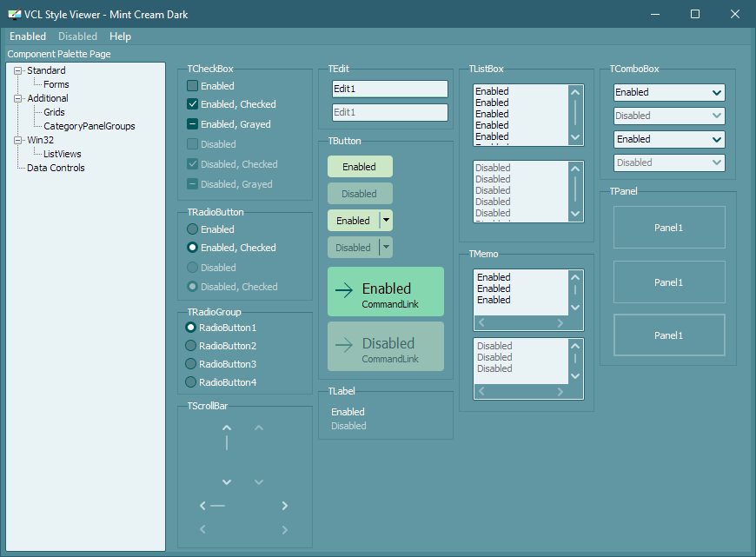Screen dimensions: 756x557
Task: Click down arrow in the enabled TMemo scrollbar
Action: (x=574, y=308)
